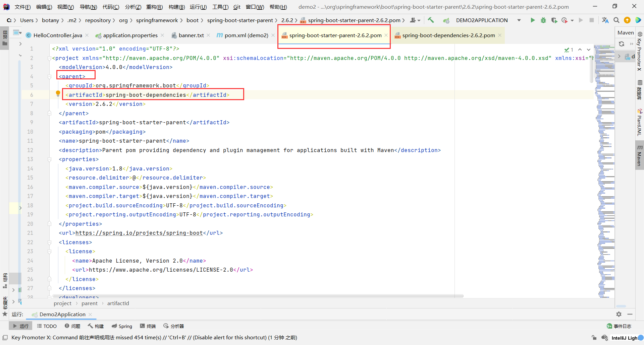The height and width of the screenshot is (345, 644).
Task: Close the banner.txt tab
Action: 208,35
